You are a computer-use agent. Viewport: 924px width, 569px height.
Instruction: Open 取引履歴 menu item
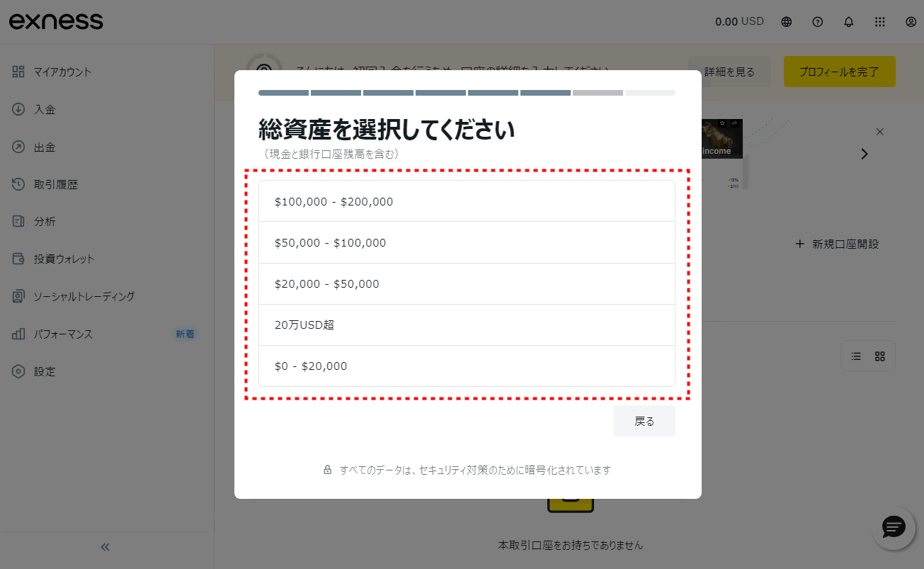pos(56,184)
